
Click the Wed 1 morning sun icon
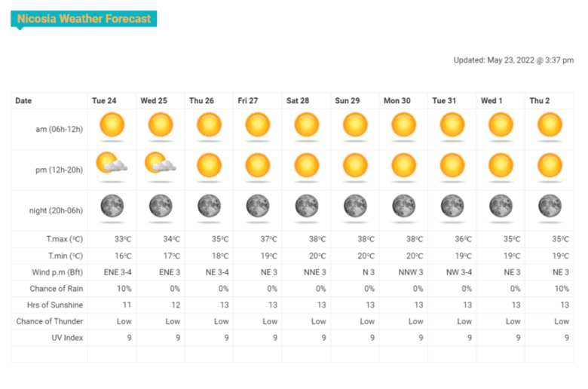click(x=501, y=125)
